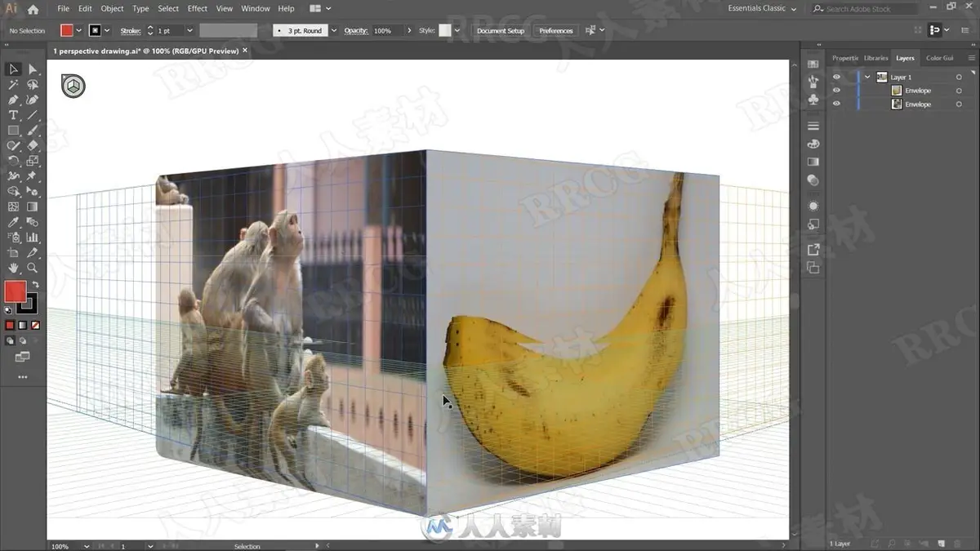Viewport: 980px width, 551px height.
Task: Open the Object menu
Action: tap(112, 9)
